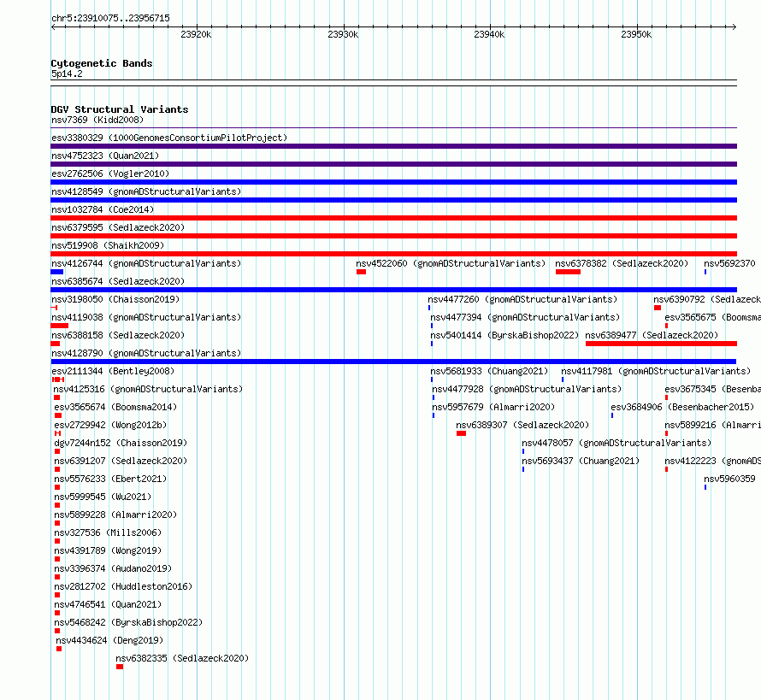Open nsv5576233 (Ebert2021) label
This screenshot has height=700, width=761.
[x=110, y=479]
